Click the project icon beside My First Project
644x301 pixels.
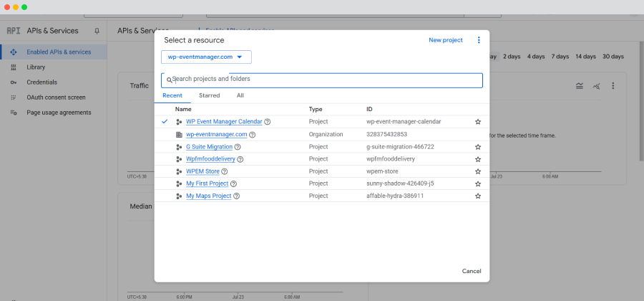click(x=179, y=183)
